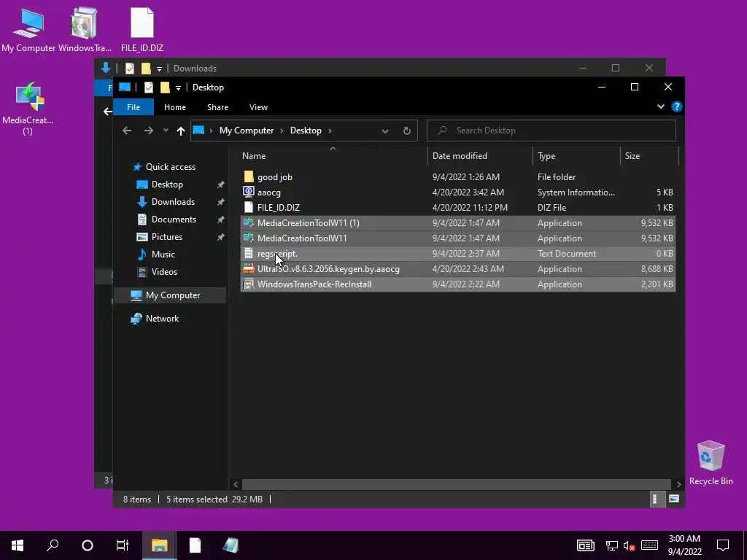Sort by Date modified column

point(480,156)
